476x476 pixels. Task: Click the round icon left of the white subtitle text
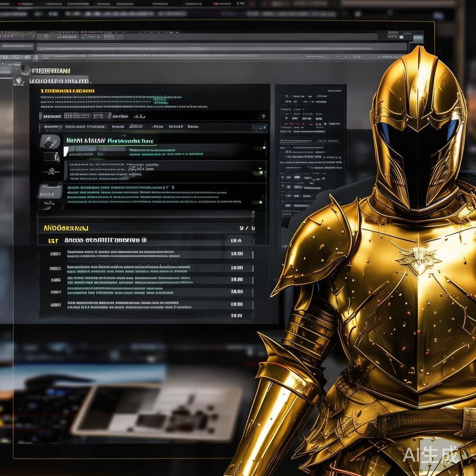[x=19, y=81]
